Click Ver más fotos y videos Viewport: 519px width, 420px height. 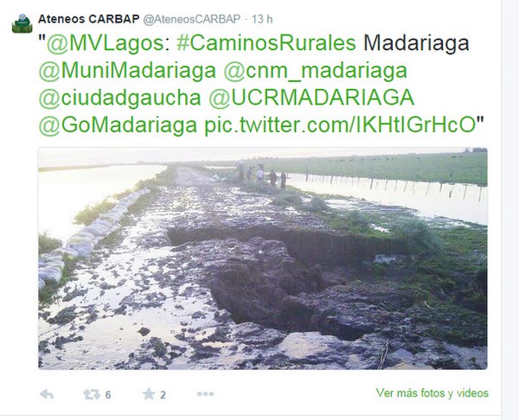[x=432, y=393]
